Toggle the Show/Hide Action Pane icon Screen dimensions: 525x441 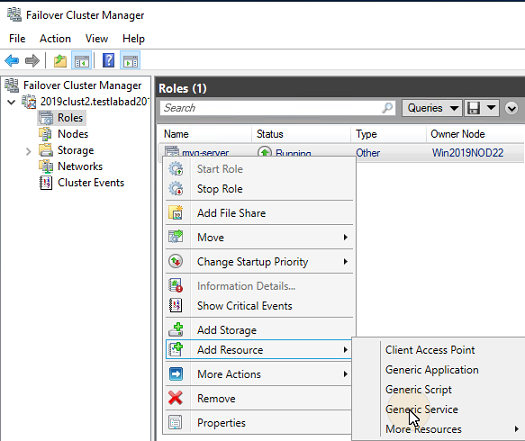pos(130,61)
